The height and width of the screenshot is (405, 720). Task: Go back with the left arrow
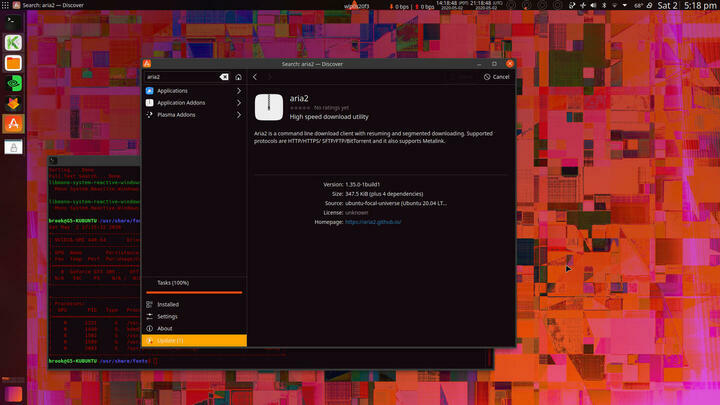(x=255, y=77)
